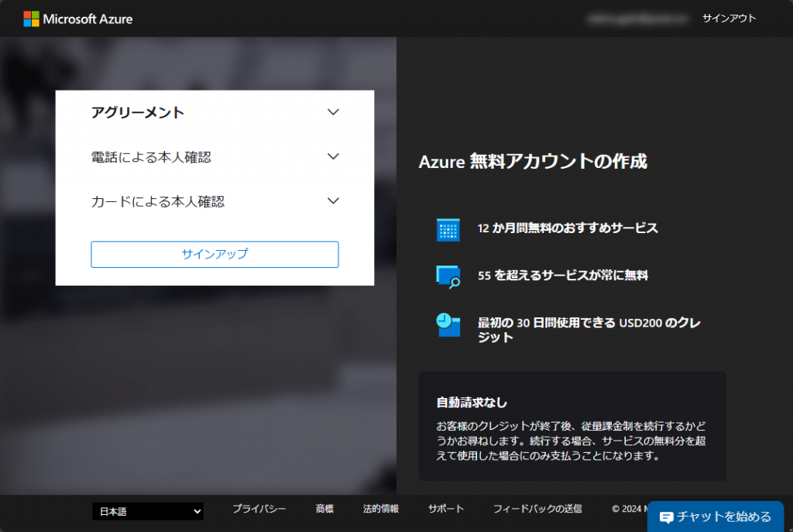Click the 12 か月間無料のおすすめサービス text

coord(568,228)
